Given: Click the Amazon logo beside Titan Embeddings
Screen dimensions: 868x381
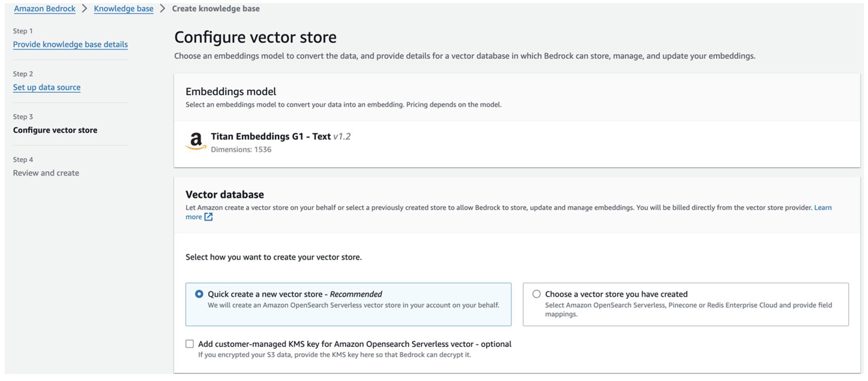Looking at the screenshot, I should click(x=196, y=141).
